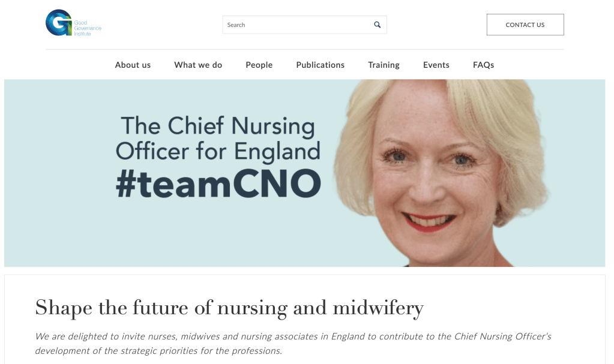This screenshot has height=364, width=614.
Task: Open the Events page
Action: coord(436,65)
